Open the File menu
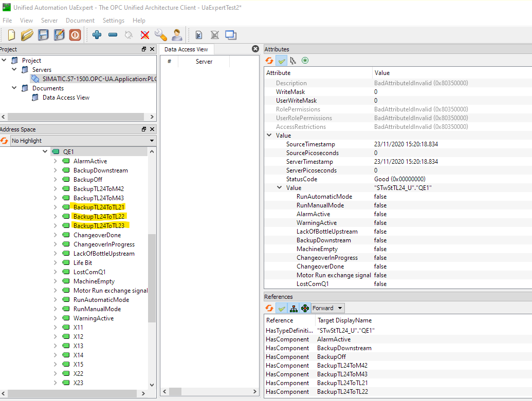 [x=7, y=21]
